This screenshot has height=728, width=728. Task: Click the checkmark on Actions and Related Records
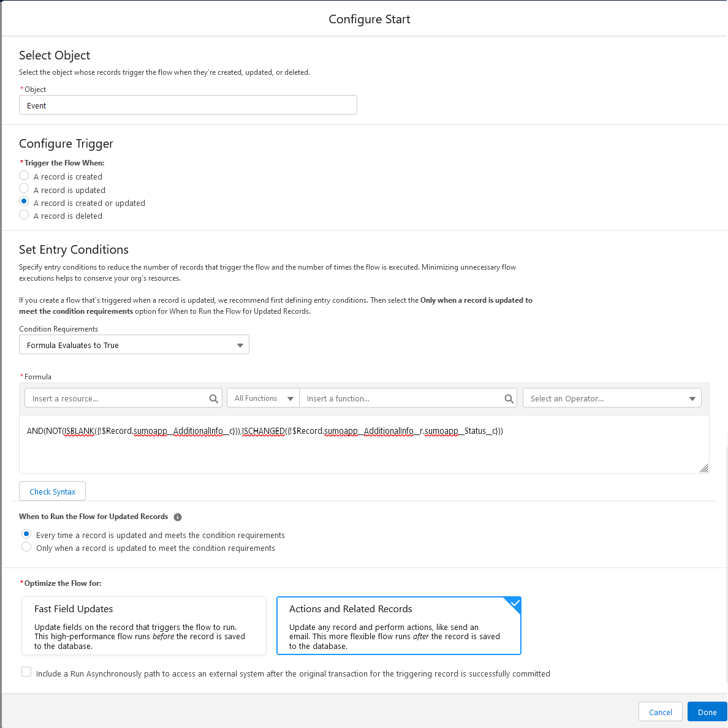[x=515, y=604]
